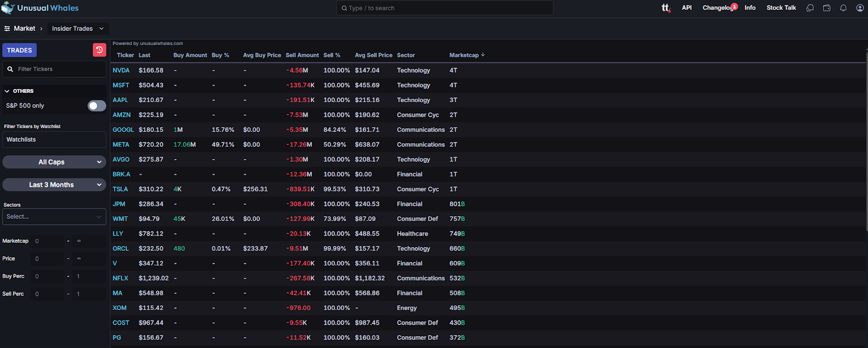Viewport: 868px width, 348px height.
Task: Open the Last 3 Months dropdown
Action: pyautogui.click(x=54, y=185)
